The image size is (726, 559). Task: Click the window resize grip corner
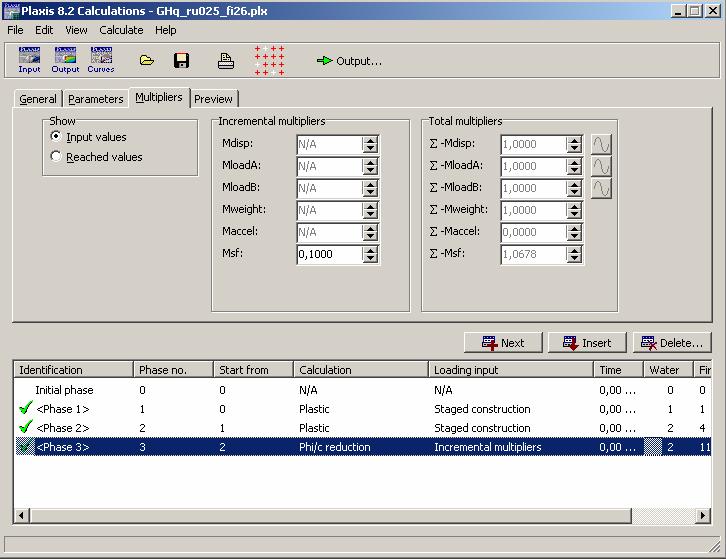[x=715, y=547]
